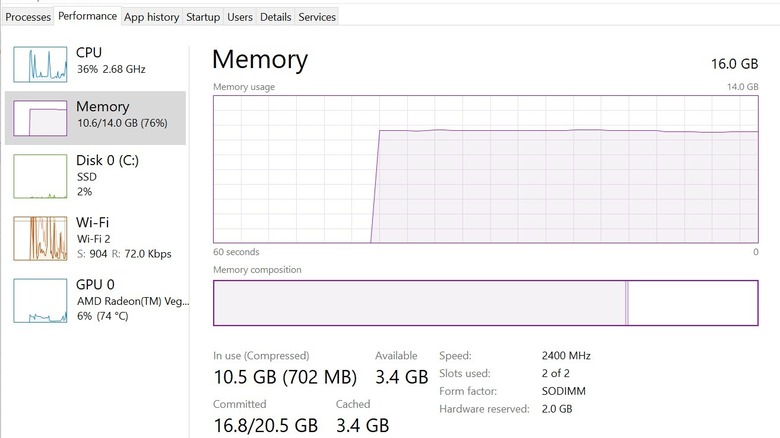This screenshot has width=780, height=438.
Task: Open the Users tab
Action: (x=240, y=16)
